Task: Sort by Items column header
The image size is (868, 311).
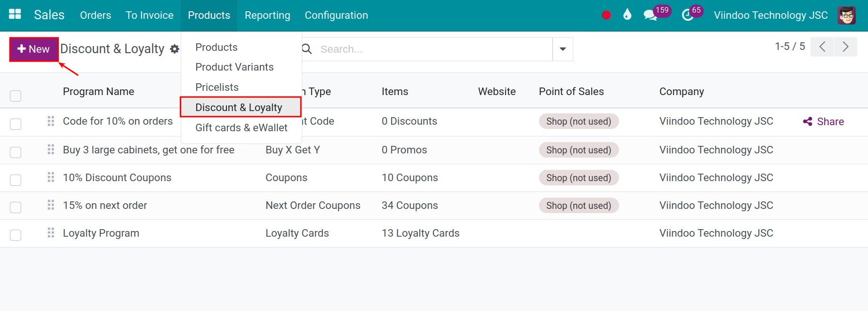Action: pyautogui.click(x=395, y=91)
